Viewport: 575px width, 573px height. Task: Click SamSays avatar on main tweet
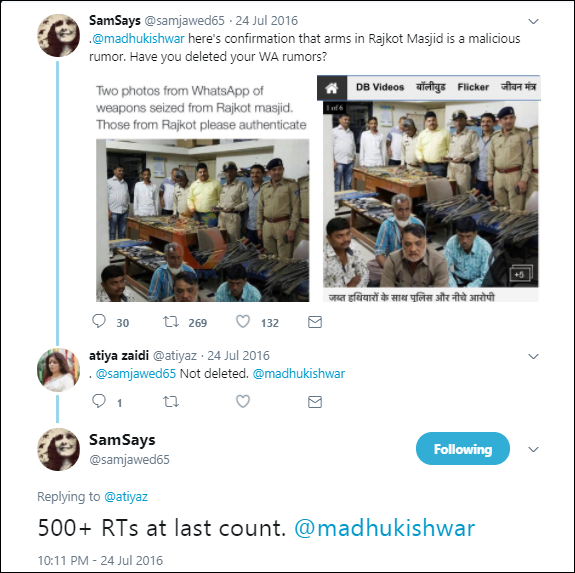[59, 449]
